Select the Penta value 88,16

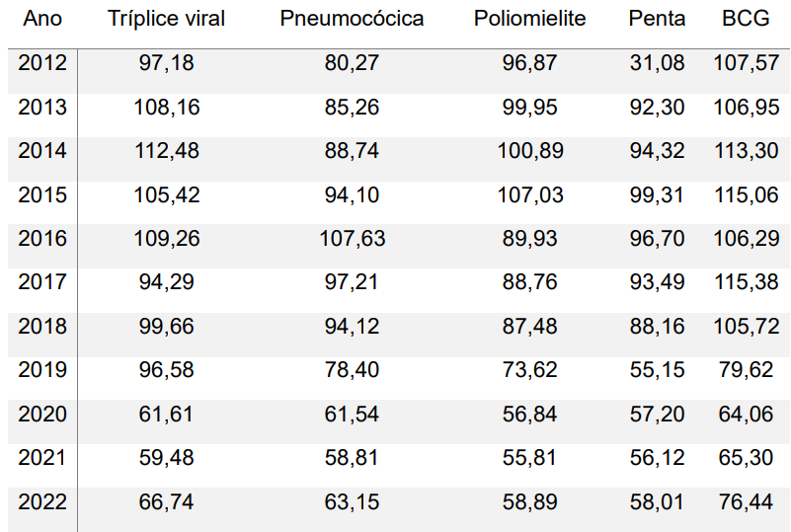657,327
